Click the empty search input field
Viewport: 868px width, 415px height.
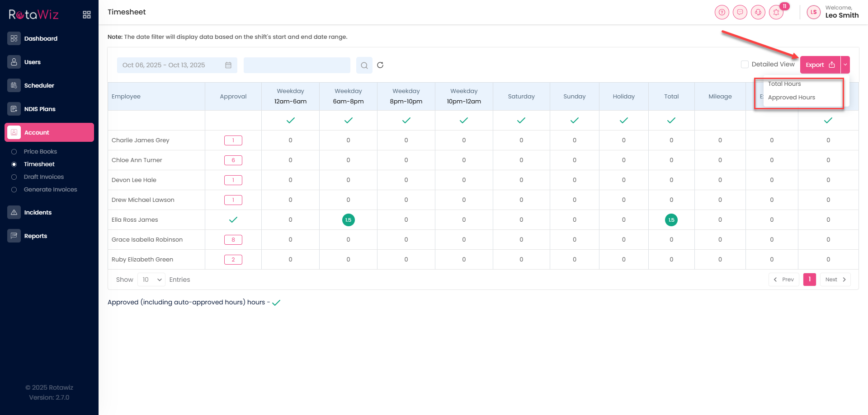pos(297,65)
